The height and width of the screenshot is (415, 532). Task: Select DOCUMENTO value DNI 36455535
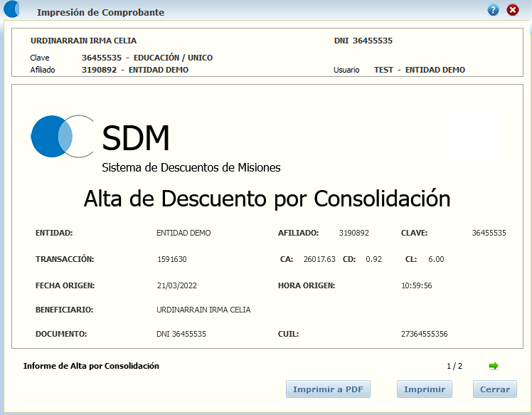pyautogui.click(x=181, y=334)
